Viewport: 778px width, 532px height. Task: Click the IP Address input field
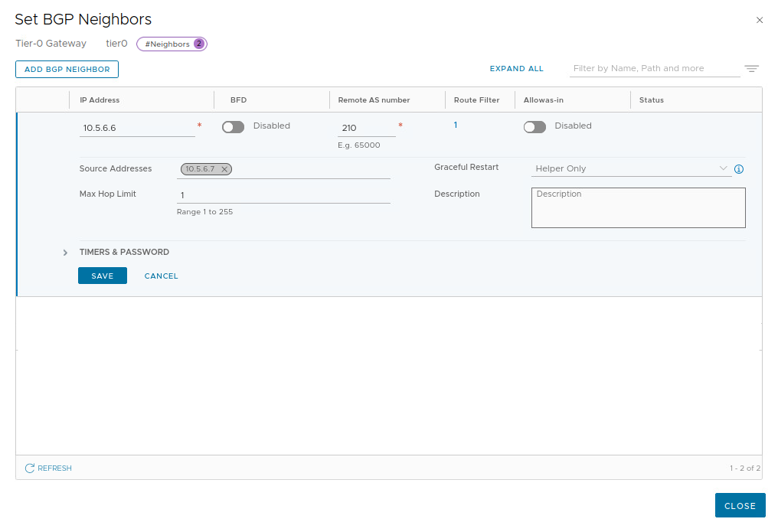pos(137,128)
